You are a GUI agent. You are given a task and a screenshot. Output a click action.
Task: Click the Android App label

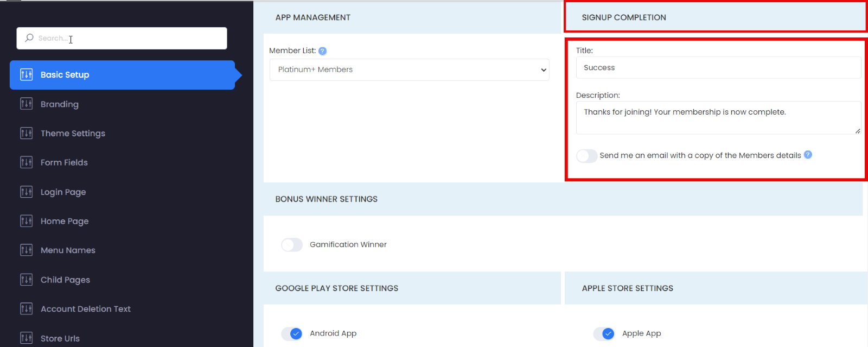333,333
